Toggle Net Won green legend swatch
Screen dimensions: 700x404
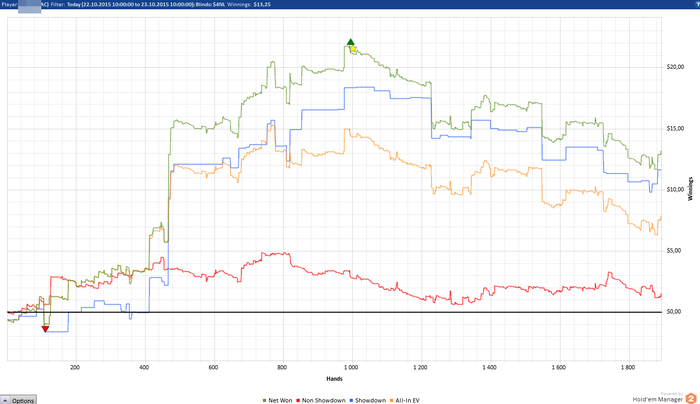(264, 400)
